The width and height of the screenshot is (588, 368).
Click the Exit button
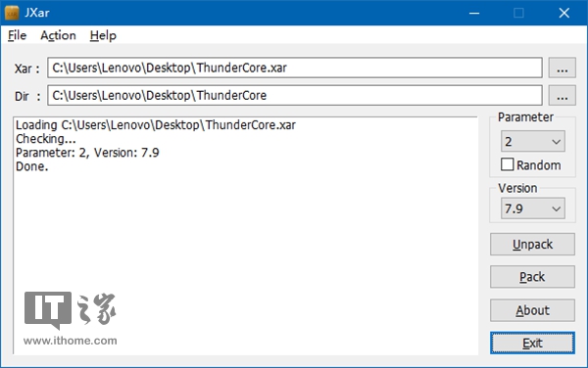tap(532, 343)
